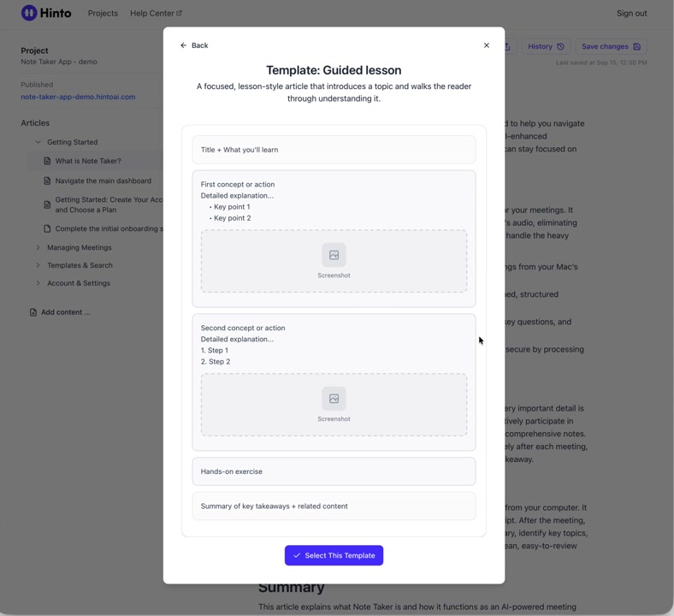The image size is (674, 616).
Task: Expand the Account & Settings section
Action: (38, 283)
